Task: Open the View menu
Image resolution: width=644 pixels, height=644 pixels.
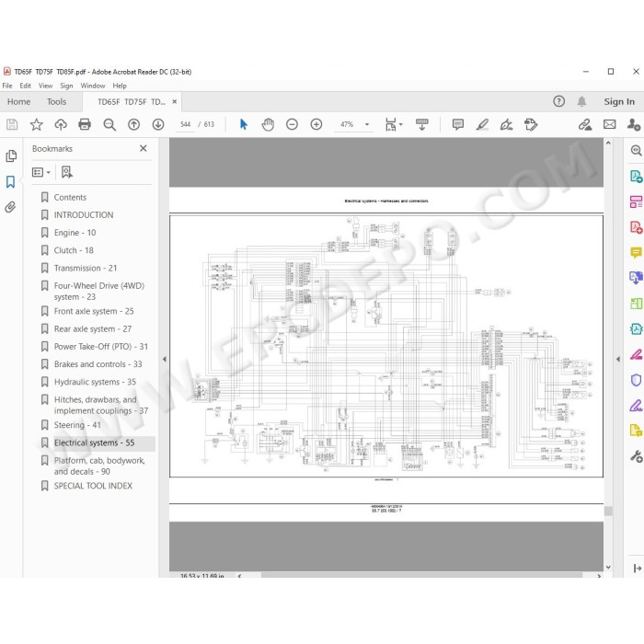Action: (x=45, y=86)
